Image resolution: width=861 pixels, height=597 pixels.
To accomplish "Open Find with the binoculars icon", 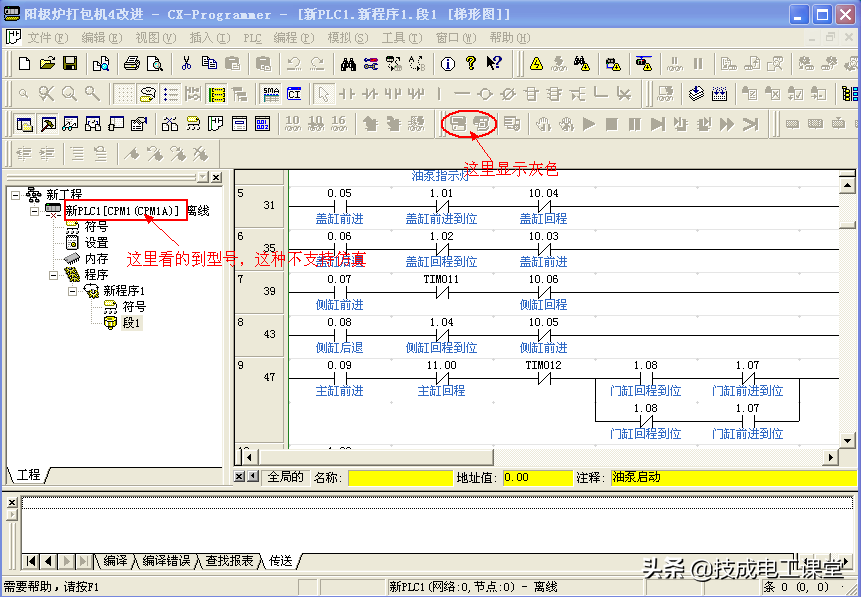I will coord(348,64).
